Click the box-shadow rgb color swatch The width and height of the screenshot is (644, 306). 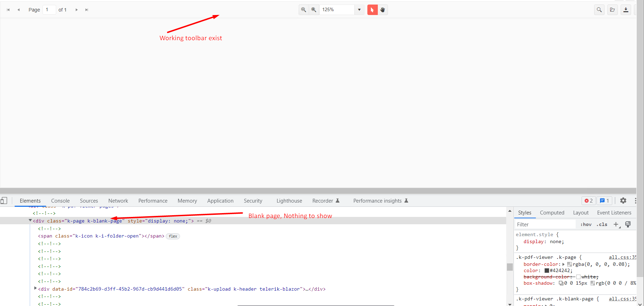(x=593, y=283)
